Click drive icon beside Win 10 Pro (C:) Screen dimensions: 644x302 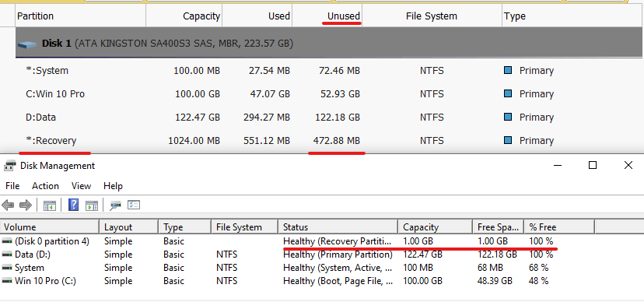[8, 281]
